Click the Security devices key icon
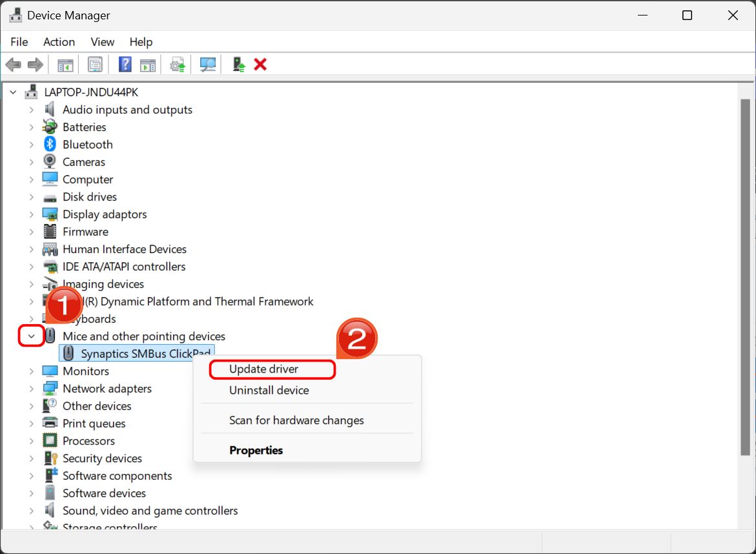 (x=50, y=458)
